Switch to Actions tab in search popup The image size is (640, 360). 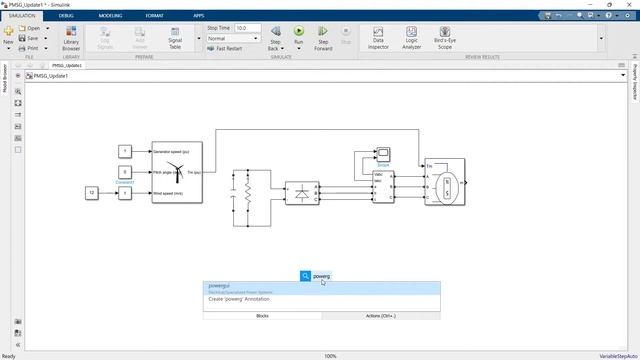381,316
